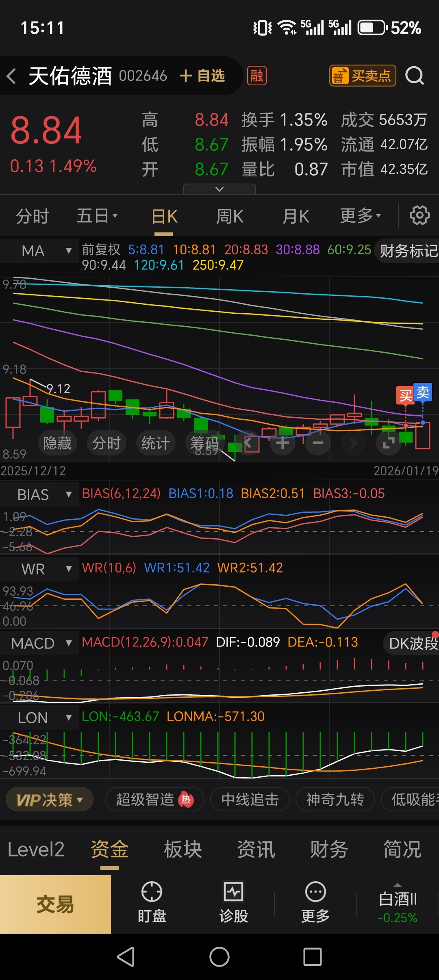
Task: Zoom in chart with plus icon
Action: pos(283,442)
